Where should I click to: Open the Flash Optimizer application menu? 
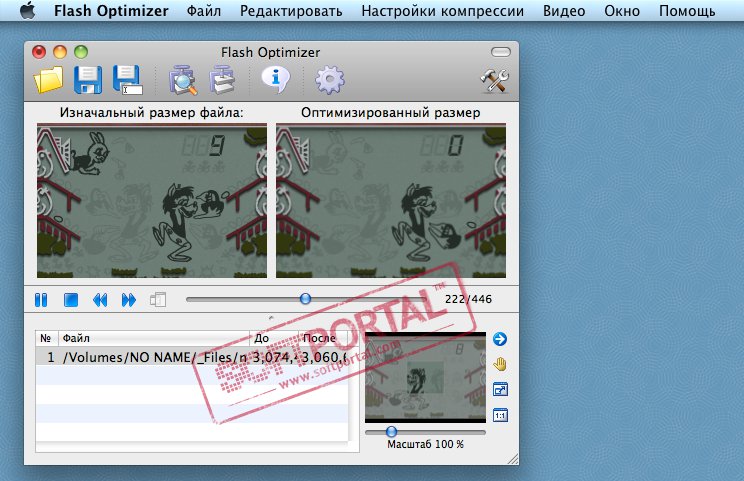pos(111,10)
